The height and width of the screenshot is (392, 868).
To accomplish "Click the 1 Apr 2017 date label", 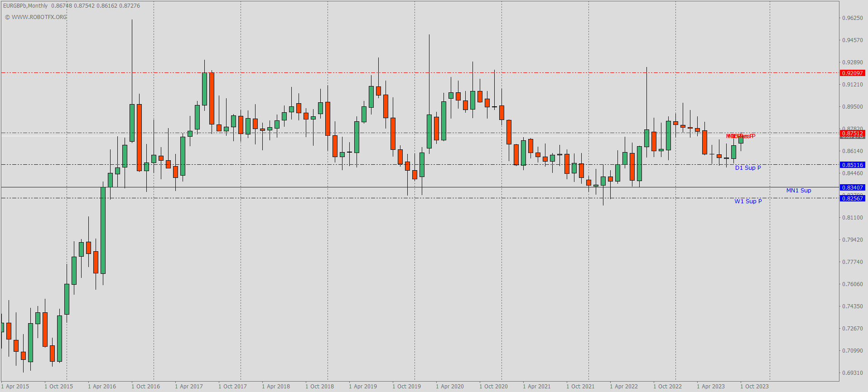I will (189, 387).
